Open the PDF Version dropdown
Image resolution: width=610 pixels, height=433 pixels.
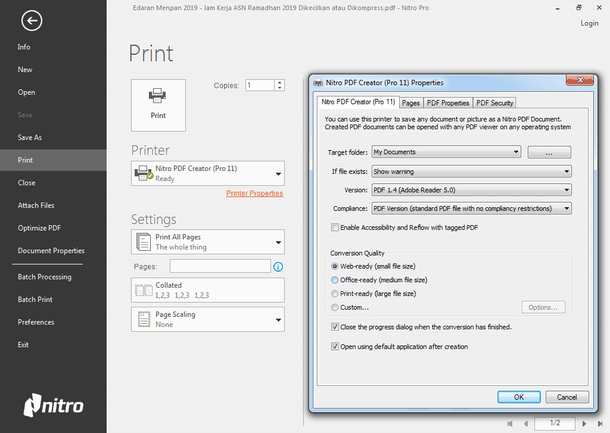[x=472, y=190]
